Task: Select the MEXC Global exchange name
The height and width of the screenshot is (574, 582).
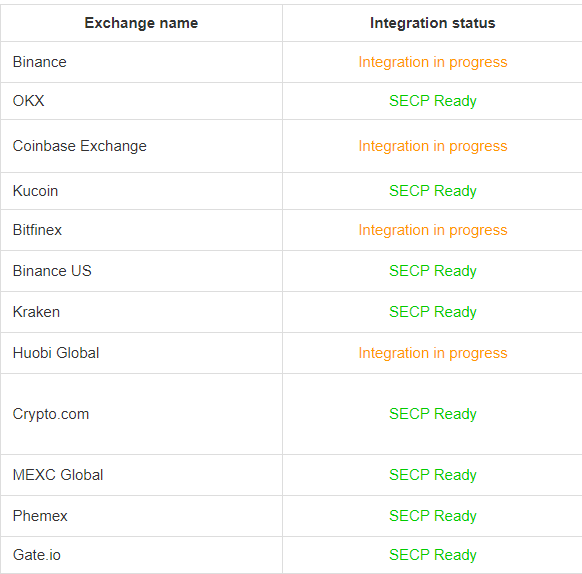Action: pyautogui.click(x=58, y=475)
